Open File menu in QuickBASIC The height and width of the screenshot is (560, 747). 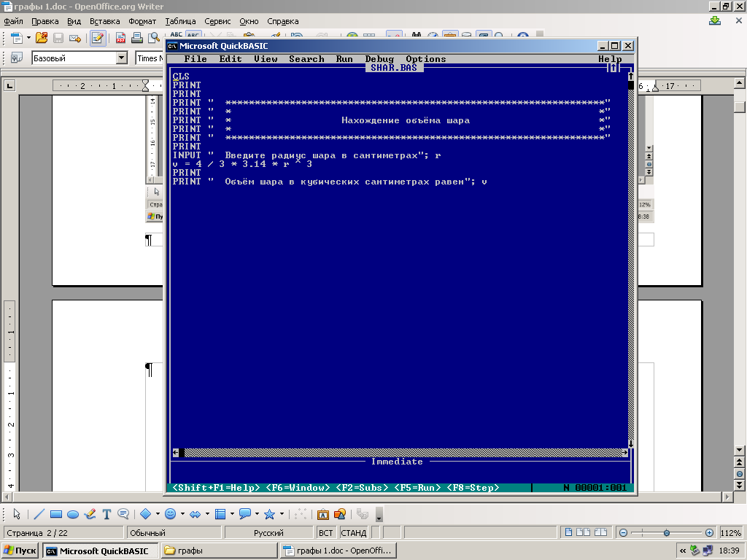coord(196,59)
